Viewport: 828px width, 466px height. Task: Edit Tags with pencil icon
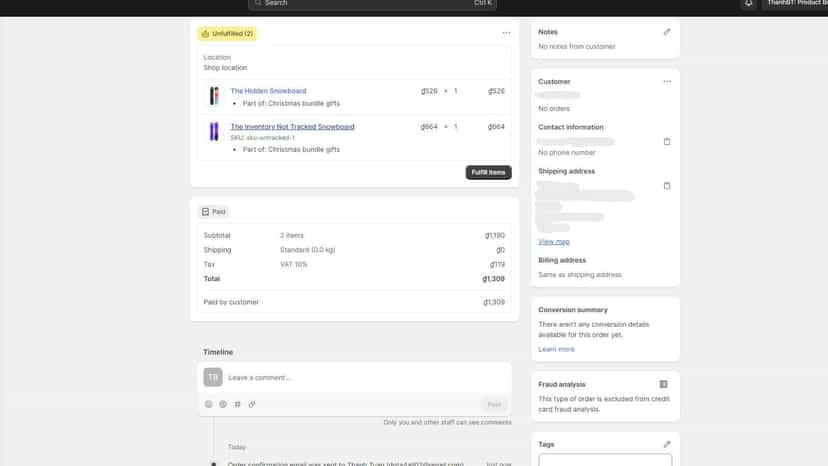pyautogui.click(x=667, y=444)
